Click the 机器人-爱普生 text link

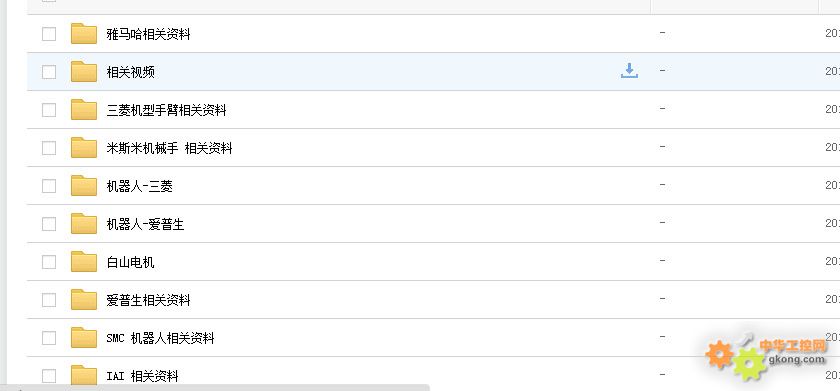click(x=145, y=224)
